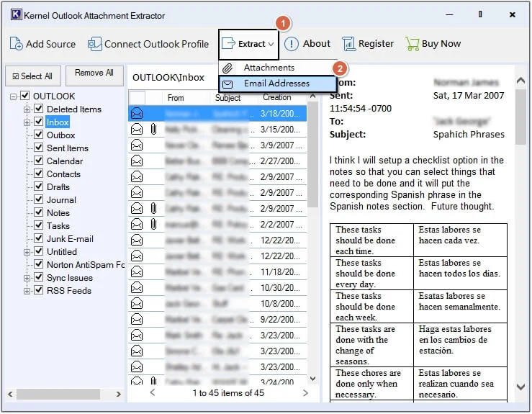Click the Attachments paperclip icon in menu
Image resolution: width=532 pixels, height=414 pixels.
(227, 68)
